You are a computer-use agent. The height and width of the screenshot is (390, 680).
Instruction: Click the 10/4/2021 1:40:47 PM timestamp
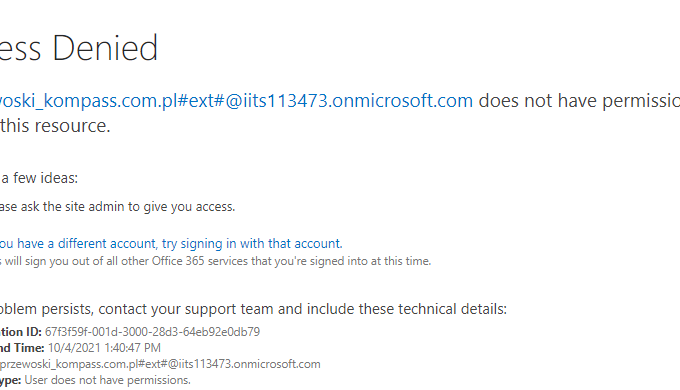(104, 348)
